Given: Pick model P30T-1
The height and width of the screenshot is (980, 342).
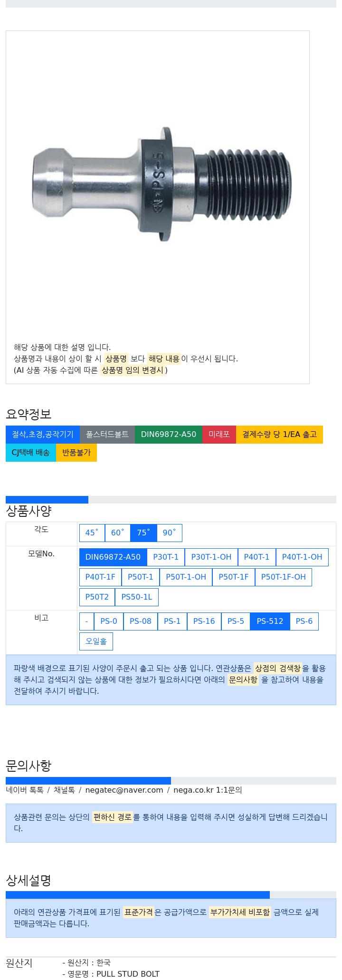Looking at the screenshot, I should (x=166, y=557).
